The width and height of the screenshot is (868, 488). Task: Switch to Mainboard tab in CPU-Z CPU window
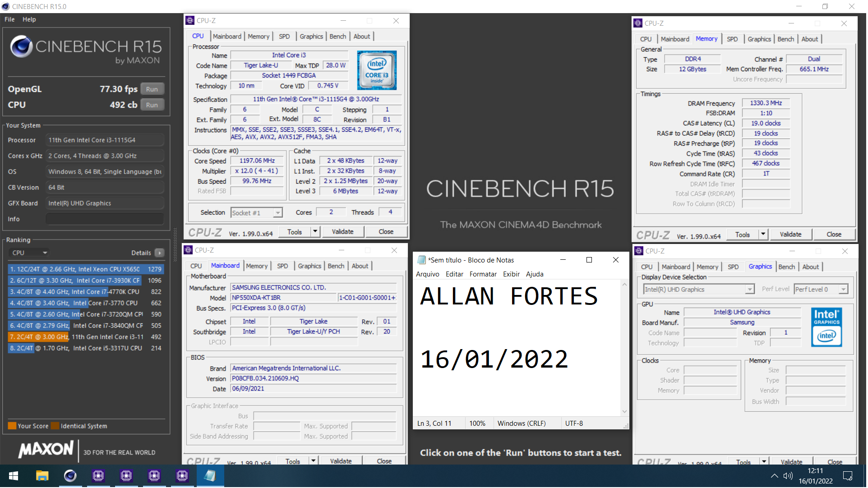(x=227, y=37)
